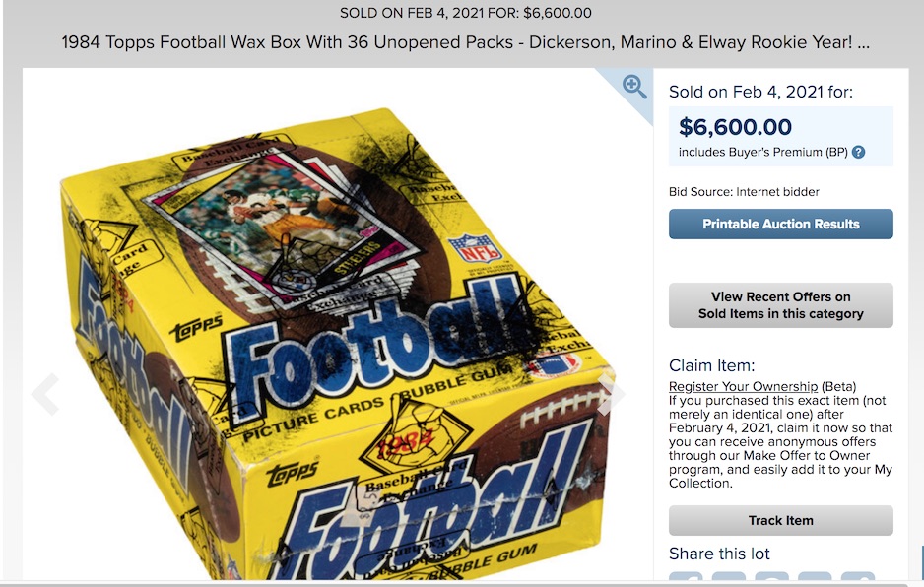Click the 'Claim Item:' heading
The height and width of the screenshot is (587, 924).
coord(711,365)
